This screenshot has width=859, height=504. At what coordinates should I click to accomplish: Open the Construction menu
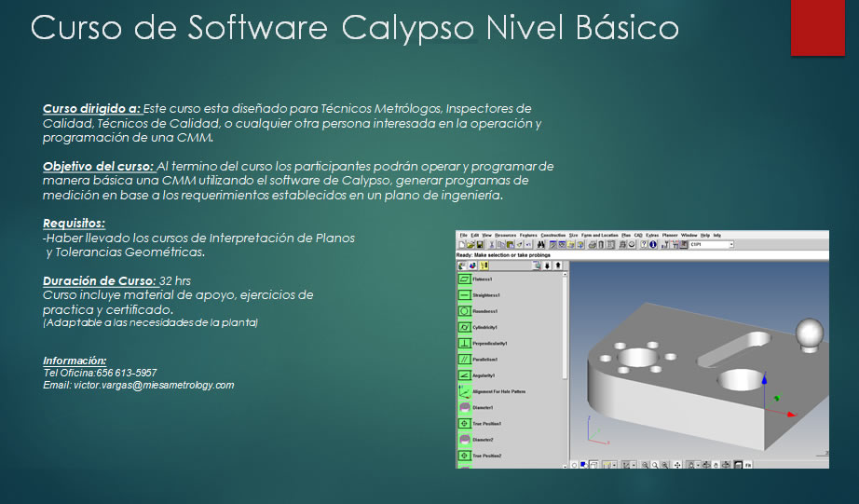tap(553, 235)
